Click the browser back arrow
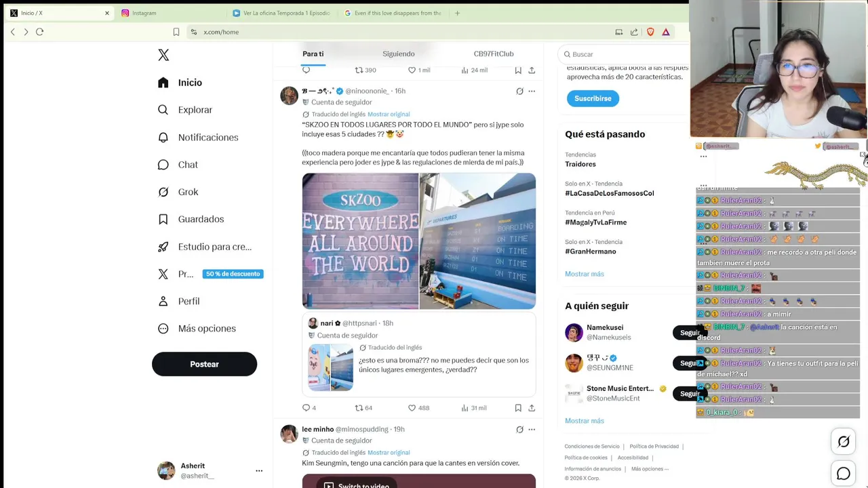This screenshot has height=488, width=868. (12, 32)
